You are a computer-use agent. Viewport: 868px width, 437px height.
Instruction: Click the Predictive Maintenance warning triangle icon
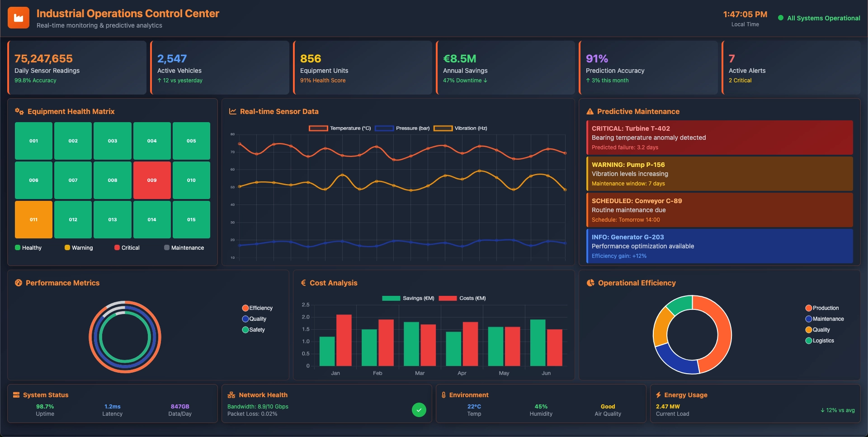click(x=590, y=111)
